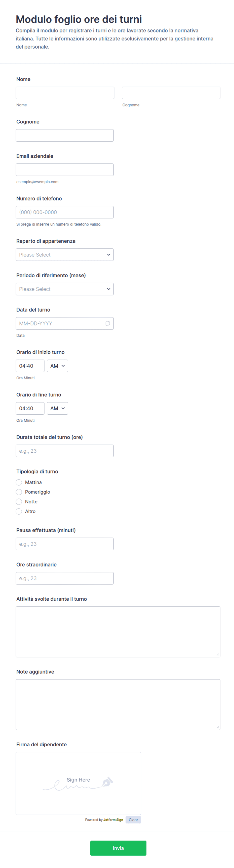
Task: Choose Pomeriggio radio option
Action: (19, 492)
